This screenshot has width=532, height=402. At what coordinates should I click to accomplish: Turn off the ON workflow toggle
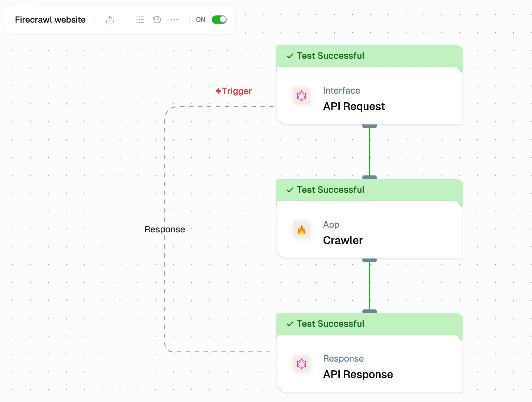[219, 20]
